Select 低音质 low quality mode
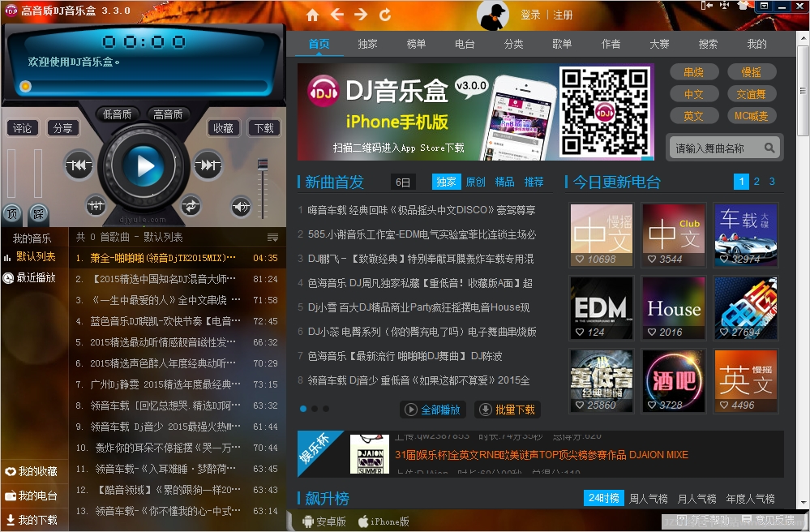This screenshot has height=532, width=810. 118,114
